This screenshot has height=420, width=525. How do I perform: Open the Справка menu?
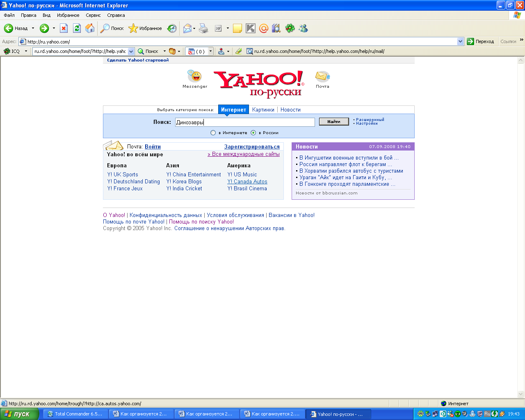coord(116,15)
